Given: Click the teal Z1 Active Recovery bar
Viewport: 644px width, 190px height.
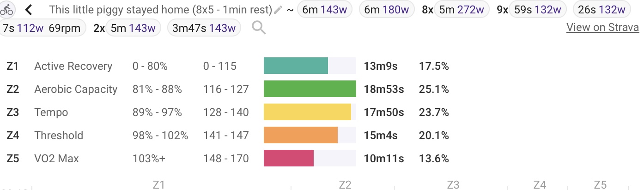Looking at the screenshot, I should tap(296, 66).
